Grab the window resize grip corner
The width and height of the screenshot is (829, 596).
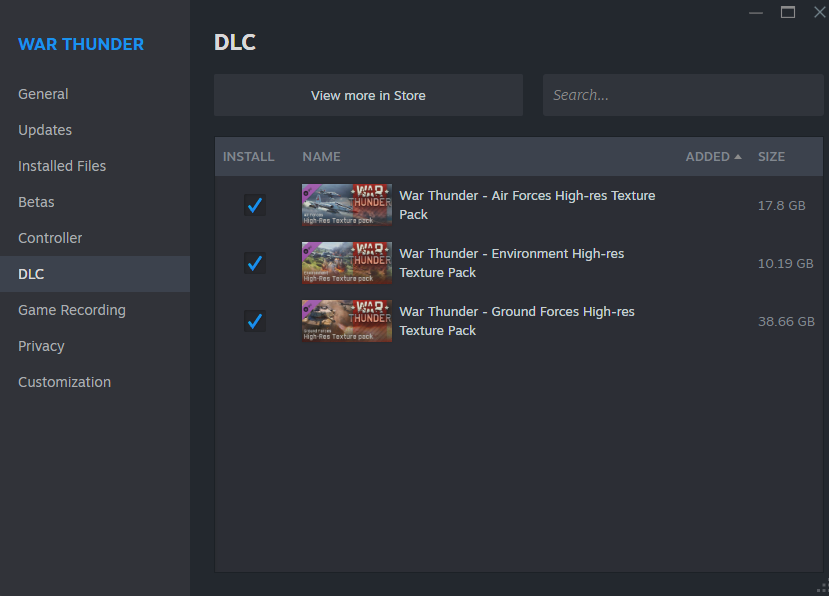tap(822, 589)
